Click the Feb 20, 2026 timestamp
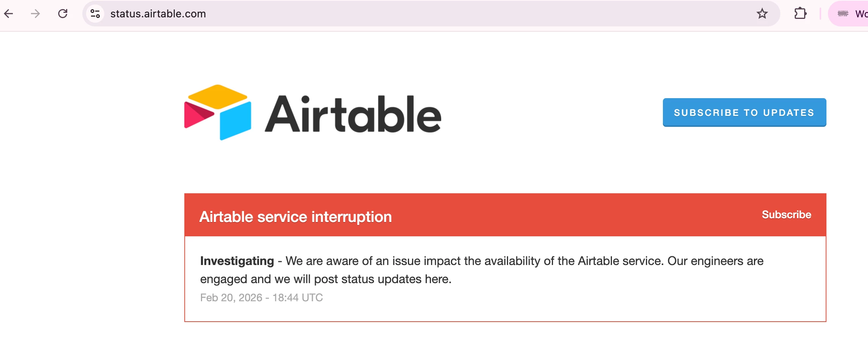The image size is (868, 339). tap(261, 297)
